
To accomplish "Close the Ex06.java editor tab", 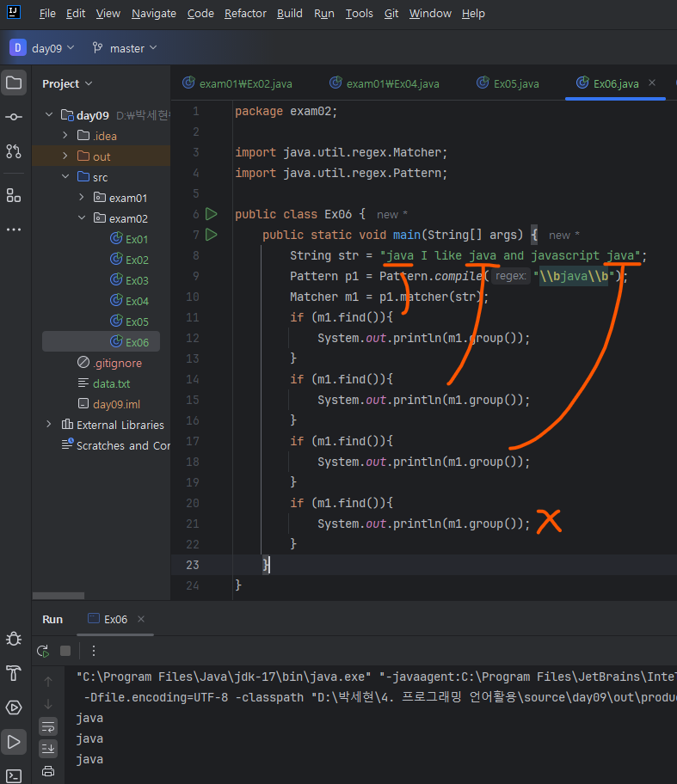I will point(652,83).
